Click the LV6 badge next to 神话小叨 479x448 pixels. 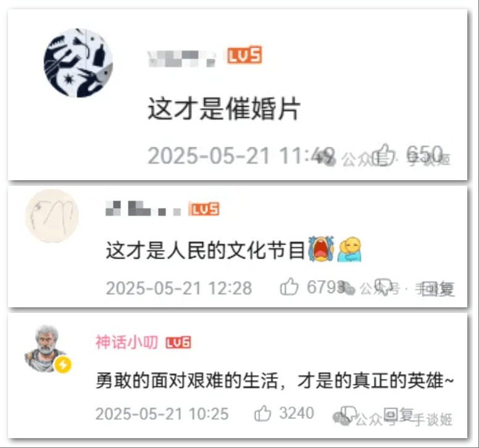coord(178,342)
